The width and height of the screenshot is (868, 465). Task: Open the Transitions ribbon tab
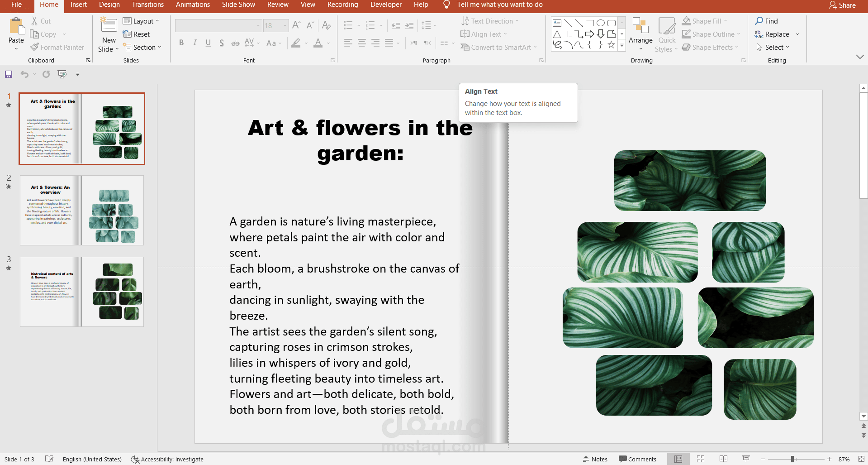coord(148,5)
